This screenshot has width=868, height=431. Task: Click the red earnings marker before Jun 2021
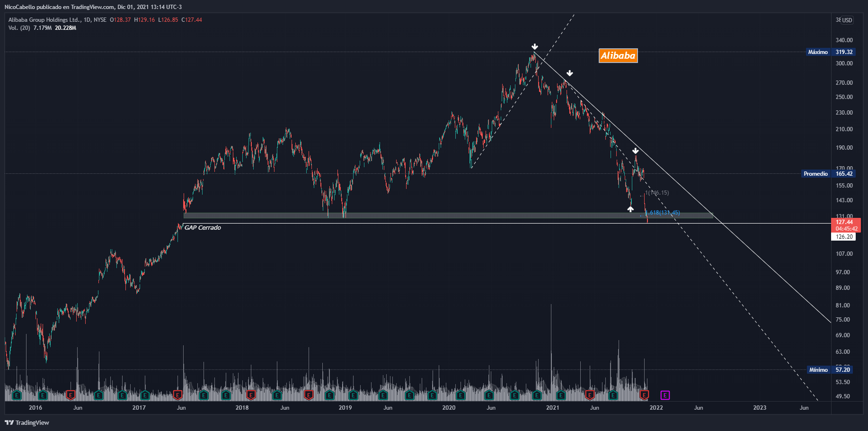pos(590,395)
